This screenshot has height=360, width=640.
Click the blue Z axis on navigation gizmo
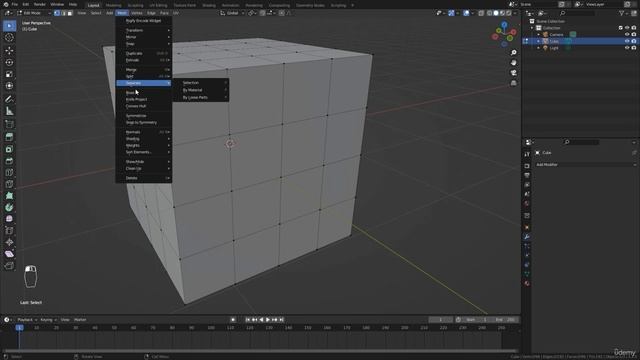pos(504,25)
